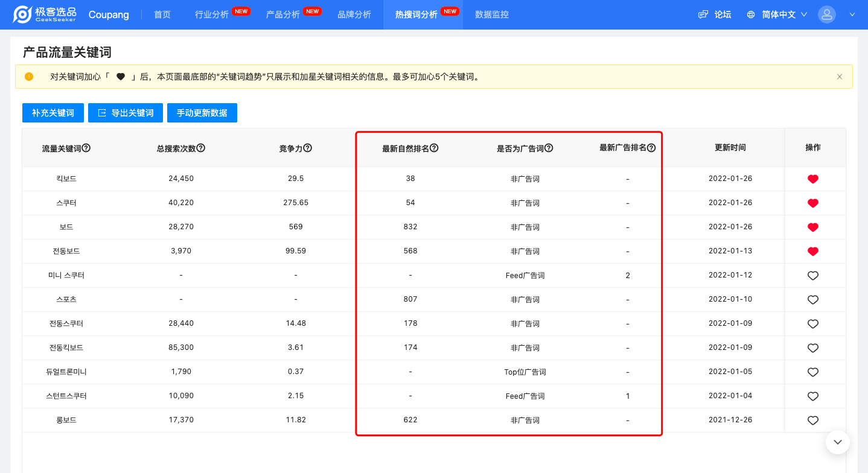Click the round scroll-down arrow button
The width and height of the screenshot is (868, 473).
coord(838,442)
